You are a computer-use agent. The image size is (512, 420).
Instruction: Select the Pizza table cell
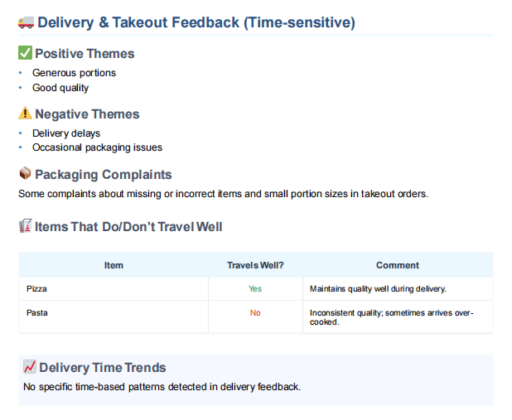[114, 289]
